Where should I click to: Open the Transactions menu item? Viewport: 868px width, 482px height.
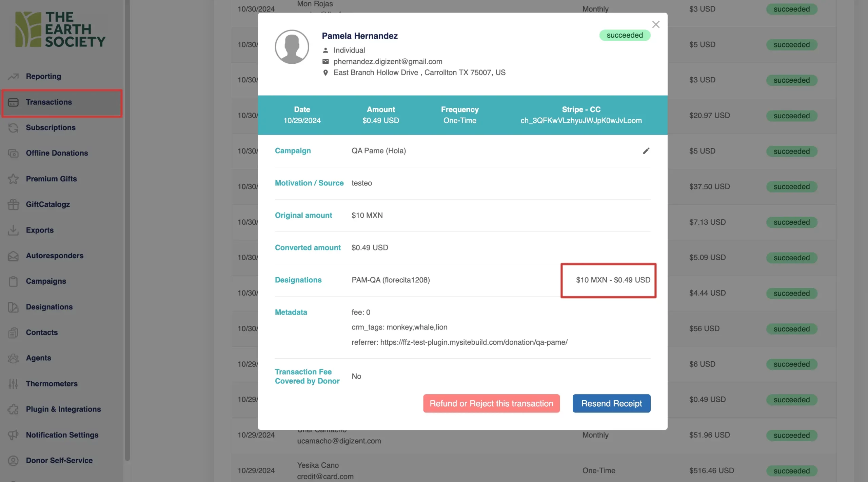(49, 102)
